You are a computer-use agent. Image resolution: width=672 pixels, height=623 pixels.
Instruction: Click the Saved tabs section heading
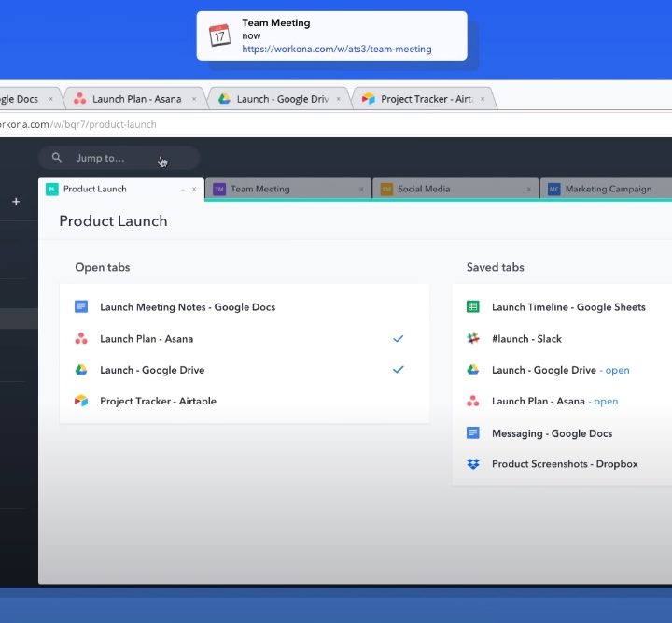[x=495, y=267]
